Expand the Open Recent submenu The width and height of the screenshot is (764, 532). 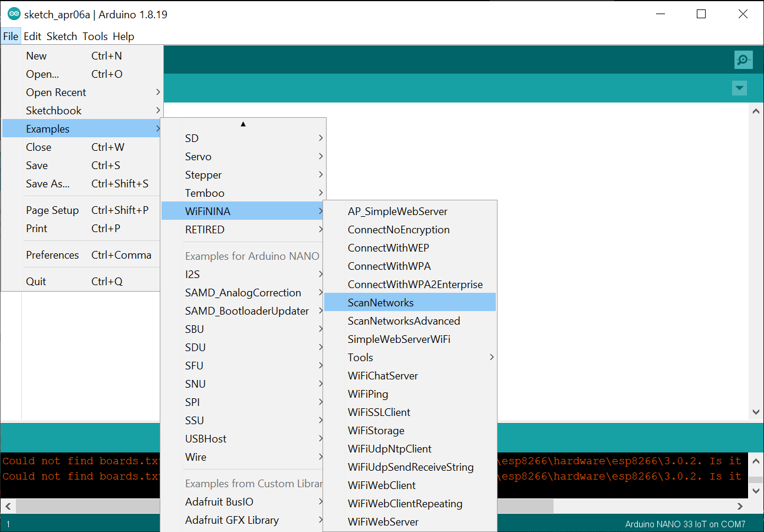(56, 92)
